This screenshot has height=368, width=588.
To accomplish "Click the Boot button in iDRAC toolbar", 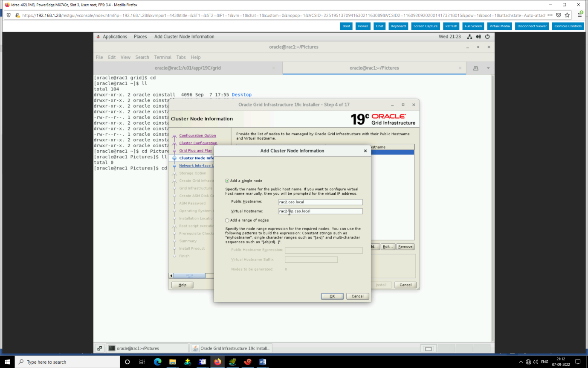I will (x=346, y=26).
